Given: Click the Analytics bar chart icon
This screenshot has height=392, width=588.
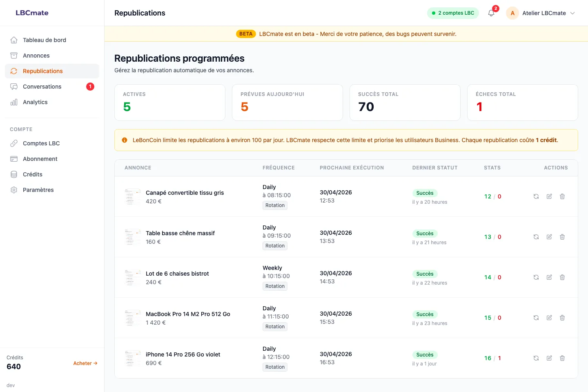Looking at the screenshot, I should pyautogui.click(x=14, y=102).
